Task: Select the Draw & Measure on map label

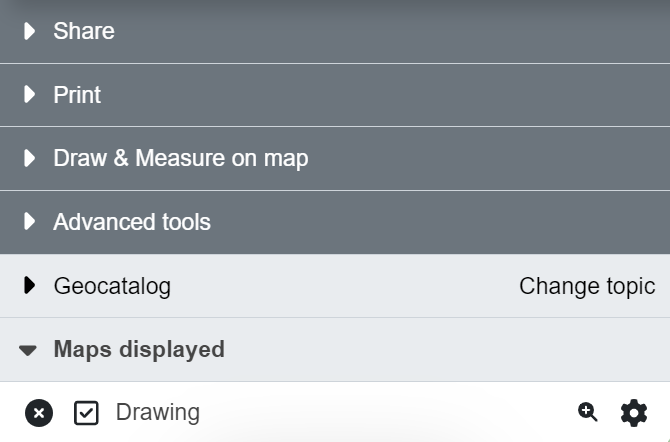Action: [180, 158]
